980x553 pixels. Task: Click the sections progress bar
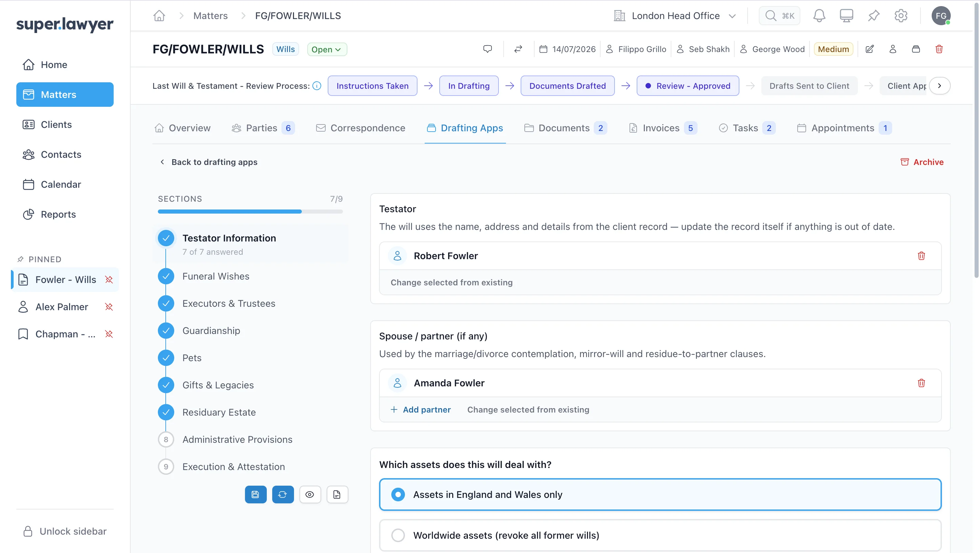250,212
